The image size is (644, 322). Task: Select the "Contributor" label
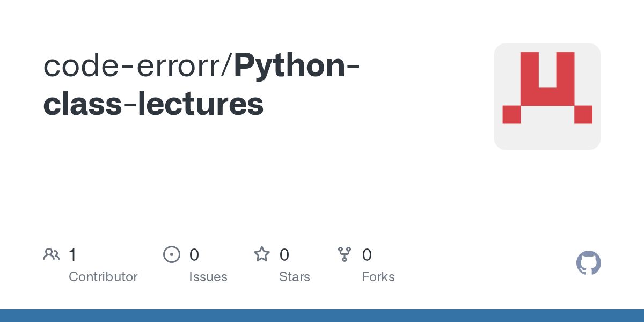[103, 277]
